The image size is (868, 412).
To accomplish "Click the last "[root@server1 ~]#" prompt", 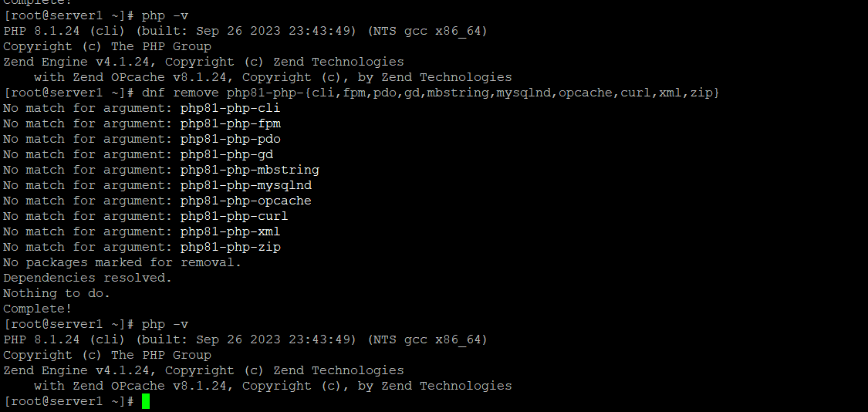I will click(69, 401).
